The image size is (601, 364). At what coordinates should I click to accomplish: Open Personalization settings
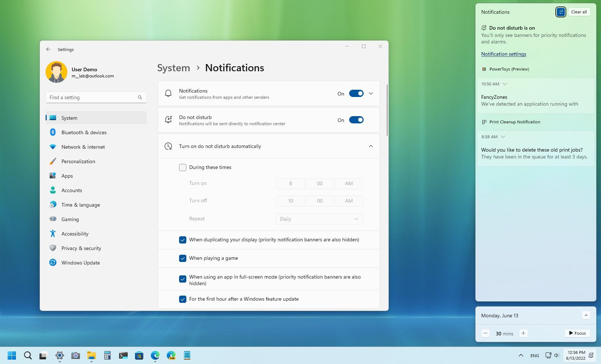click(x=78, y=161)
